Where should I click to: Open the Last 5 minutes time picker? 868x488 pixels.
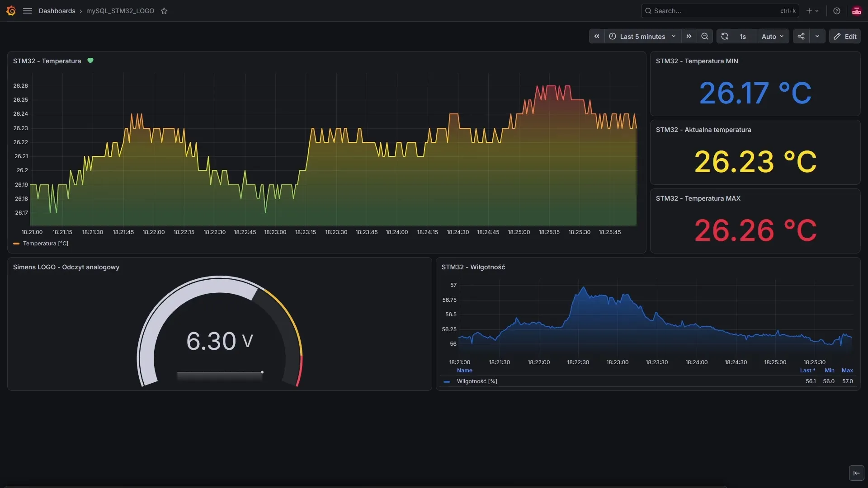pos(643,37)
